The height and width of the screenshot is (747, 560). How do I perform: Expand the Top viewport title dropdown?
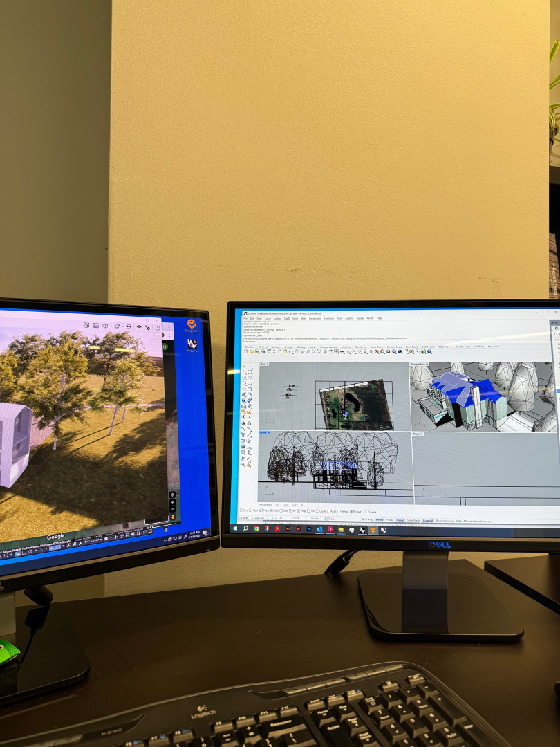[x=264, y=364]
